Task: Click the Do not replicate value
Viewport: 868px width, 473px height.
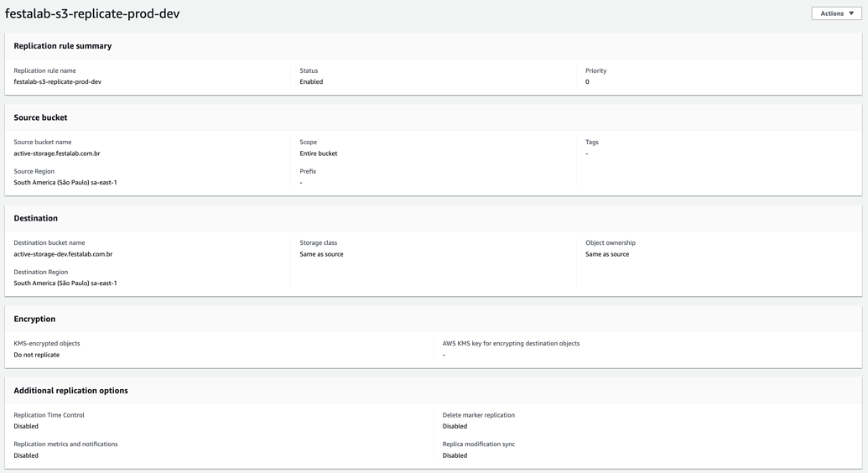Action: [x=37, y=355]
